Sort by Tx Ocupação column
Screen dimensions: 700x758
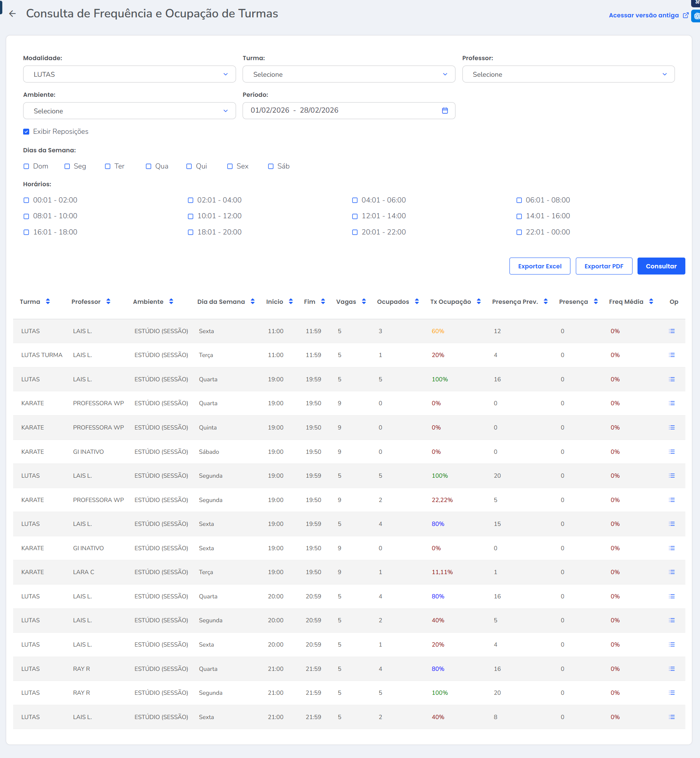[x=479, y=302]
